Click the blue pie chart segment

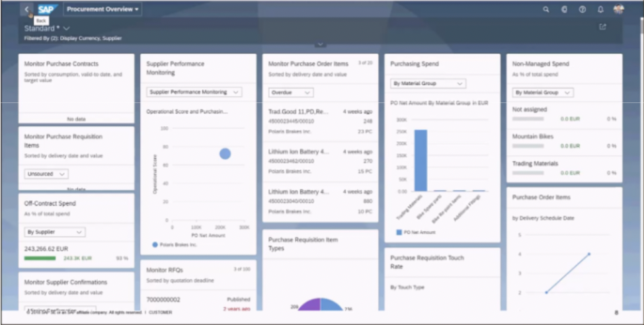coord(331,305)
